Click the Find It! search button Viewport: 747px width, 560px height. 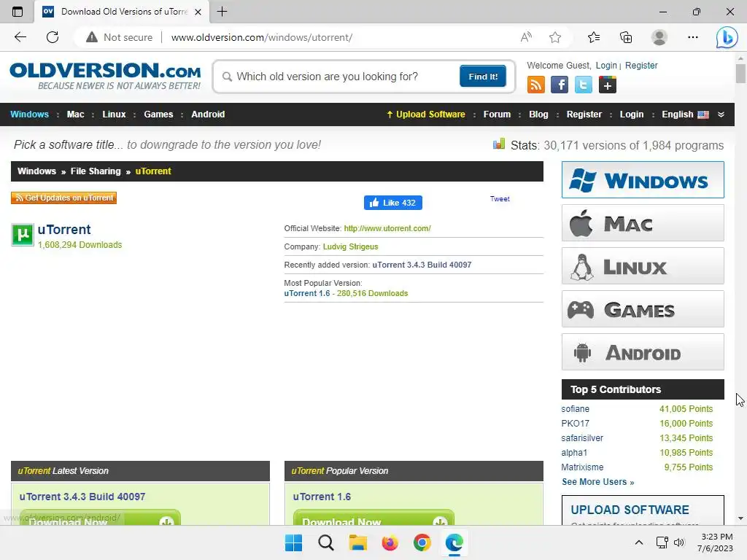[483, 76]
